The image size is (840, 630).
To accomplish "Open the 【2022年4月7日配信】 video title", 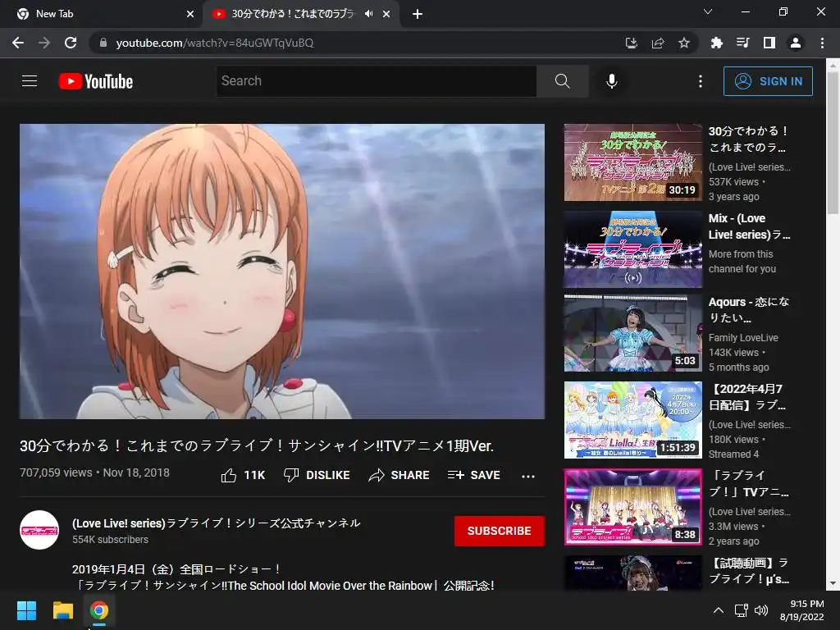I will pos(748,397).
